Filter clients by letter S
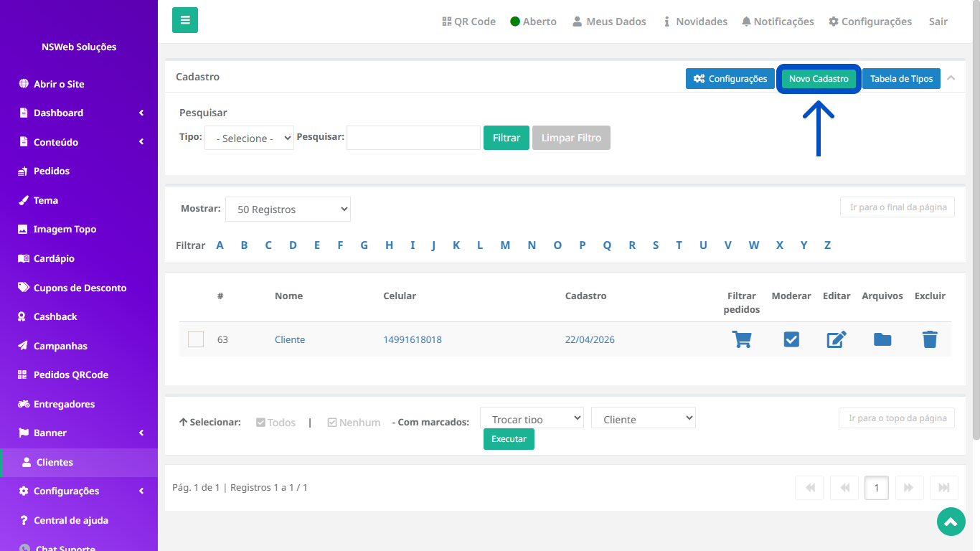Screen dimensions: 980x551 tap(656, 245)
